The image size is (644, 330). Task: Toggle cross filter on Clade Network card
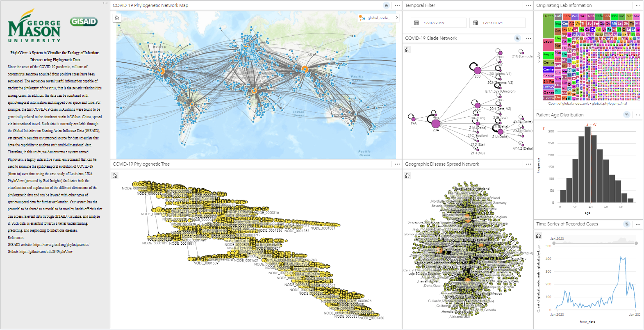click(517, 38)
